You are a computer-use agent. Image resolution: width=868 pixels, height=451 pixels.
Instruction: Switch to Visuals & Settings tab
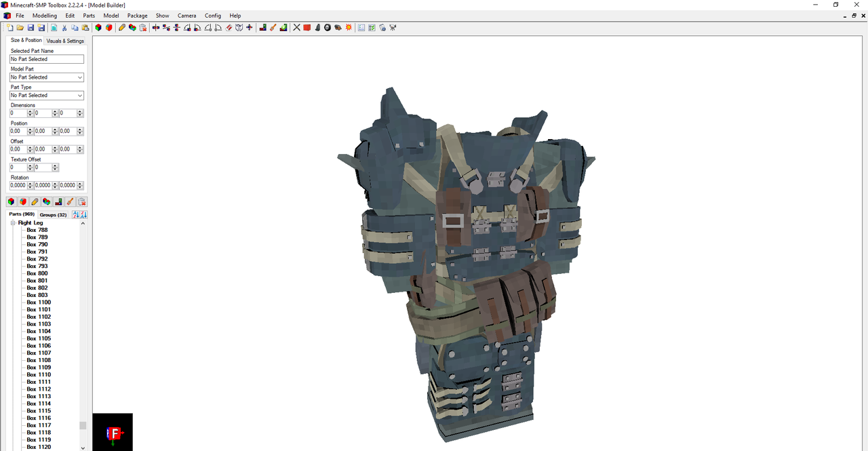tap(65, 41)
